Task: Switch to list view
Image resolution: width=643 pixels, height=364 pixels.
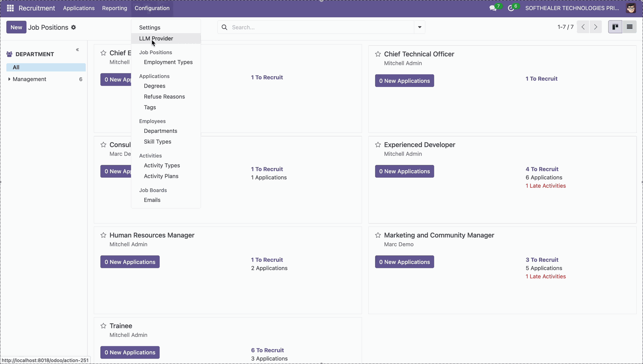Action: 630,27
